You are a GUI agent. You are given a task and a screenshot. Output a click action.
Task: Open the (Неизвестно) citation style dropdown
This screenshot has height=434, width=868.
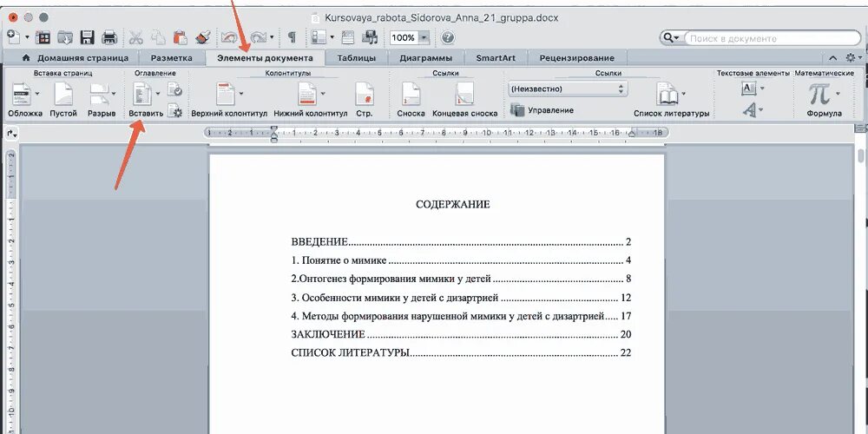pyautogui.click(x=568, y=89)
